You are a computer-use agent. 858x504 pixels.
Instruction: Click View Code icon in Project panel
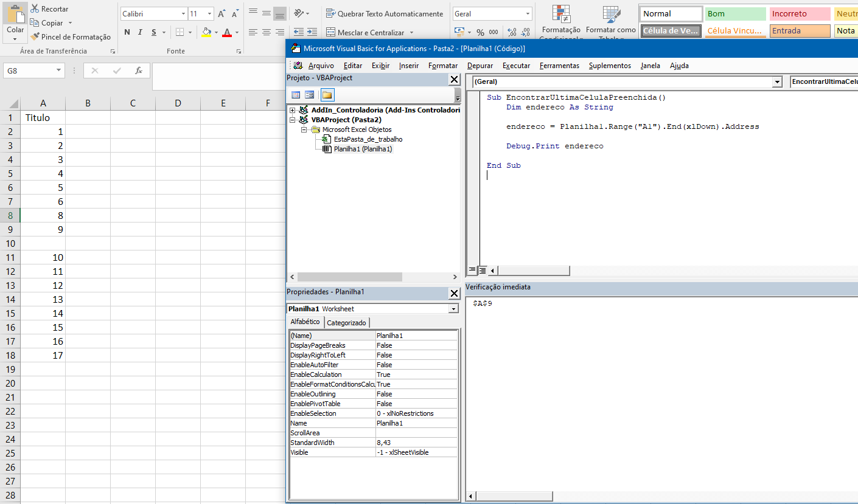[296, 95]
